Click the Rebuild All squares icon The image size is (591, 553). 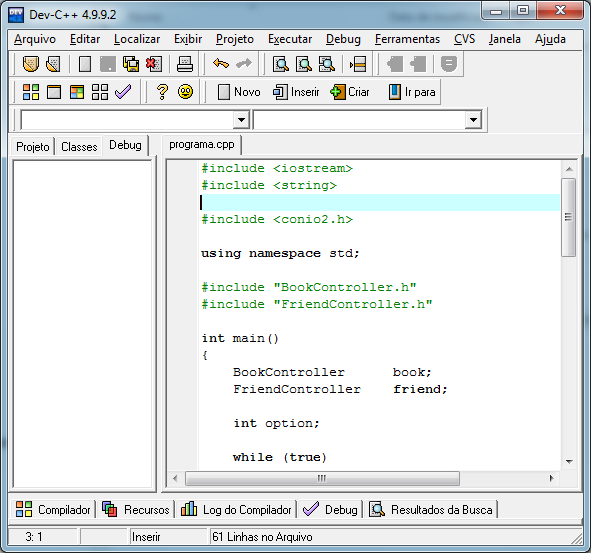[100, 92]
